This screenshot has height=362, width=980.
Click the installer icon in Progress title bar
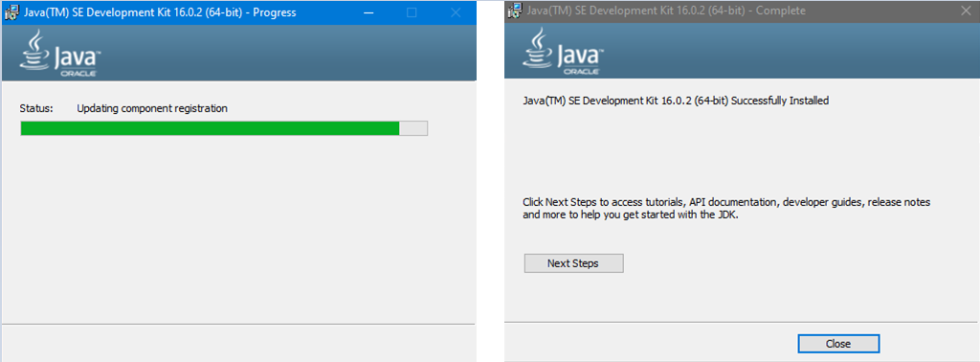point(11,11)
